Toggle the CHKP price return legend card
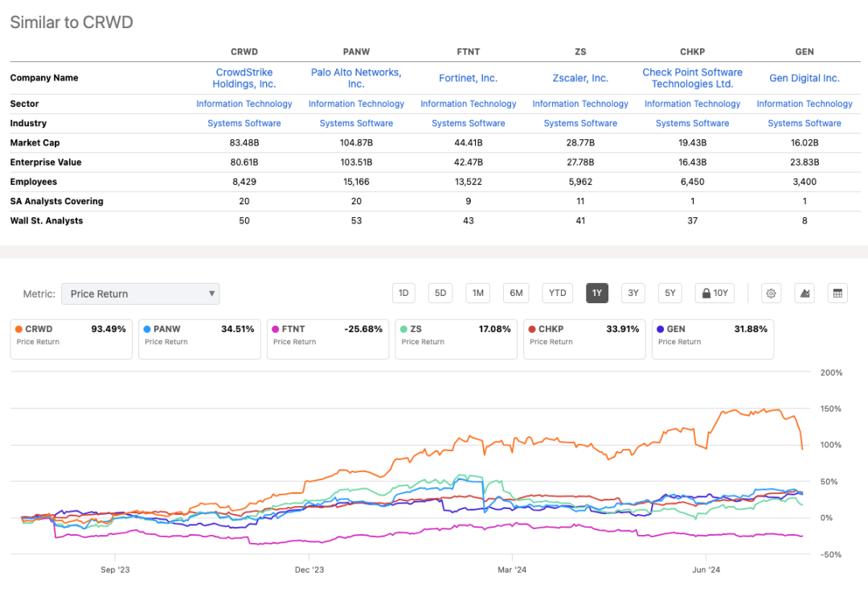The width and height of the screenshot is (868, 592). (x=584, y=339)
